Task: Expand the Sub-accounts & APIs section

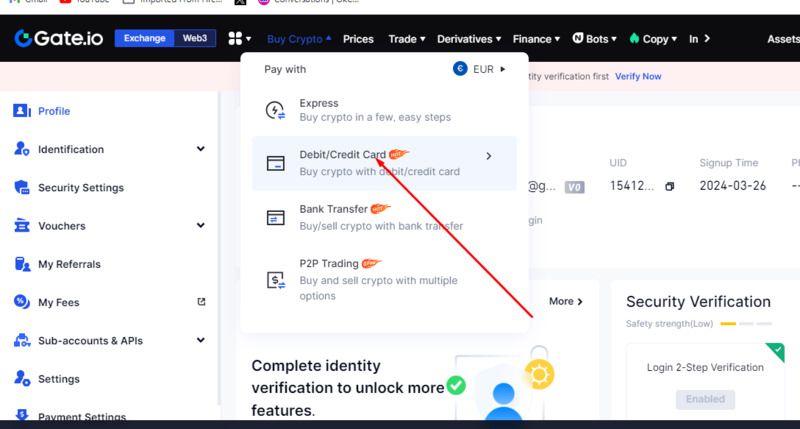Action: point(201,340)
